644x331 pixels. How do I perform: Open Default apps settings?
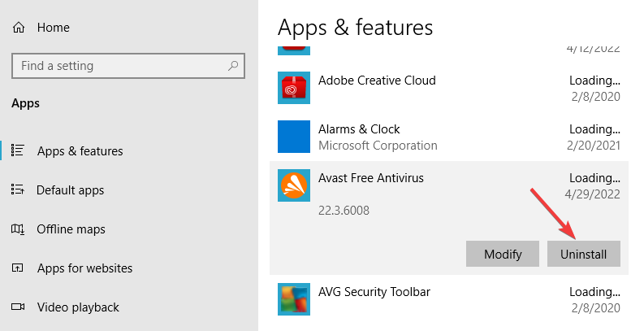[70, 190]
